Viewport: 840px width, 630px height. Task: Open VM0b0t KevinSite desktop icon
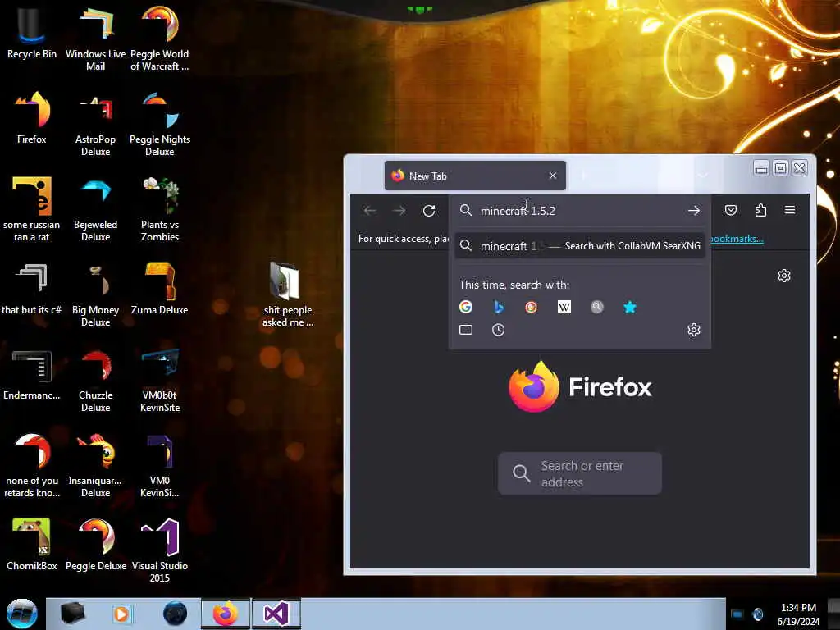point(160,381)
